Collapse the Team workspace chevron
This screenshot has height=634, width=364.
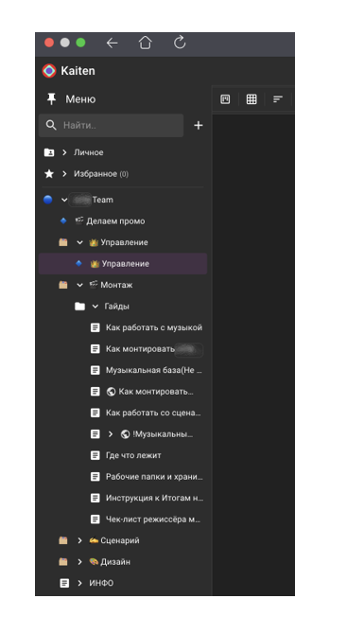pyautogui.click(x=64, y=200)
